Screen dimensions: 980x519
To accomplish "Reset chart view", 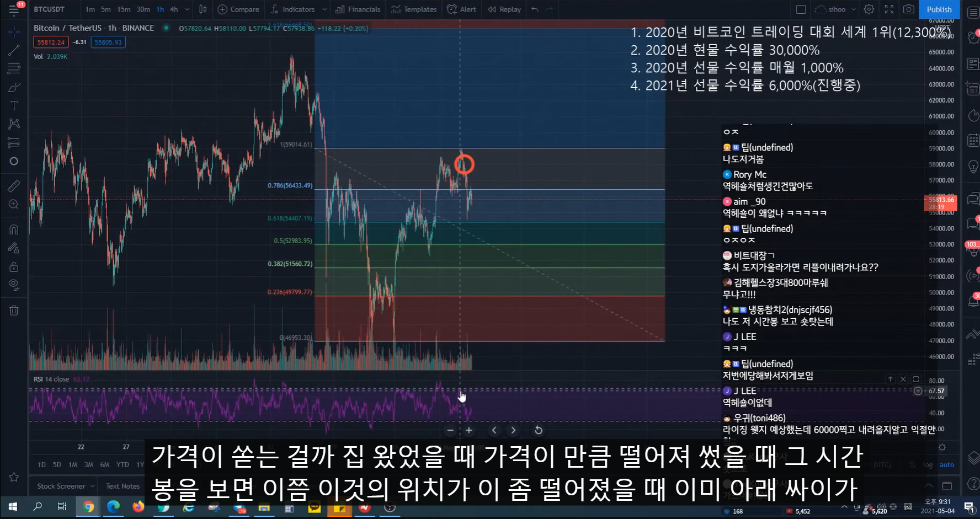I will [539, 430].
